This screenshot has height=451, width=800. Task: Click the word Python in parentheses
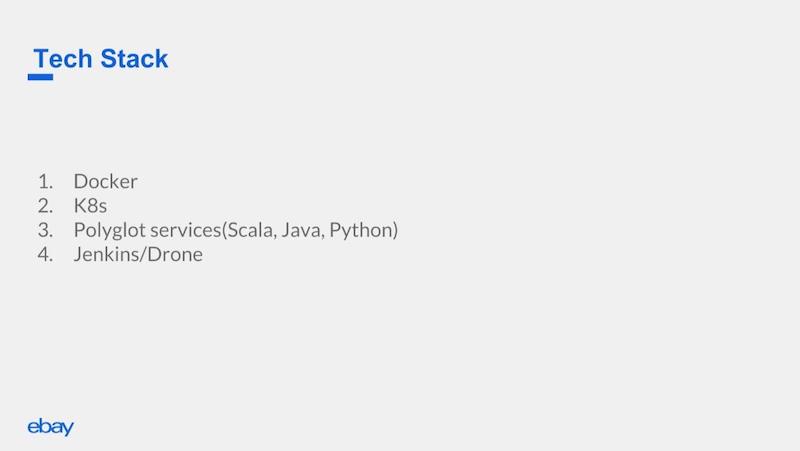click(361, 231)
